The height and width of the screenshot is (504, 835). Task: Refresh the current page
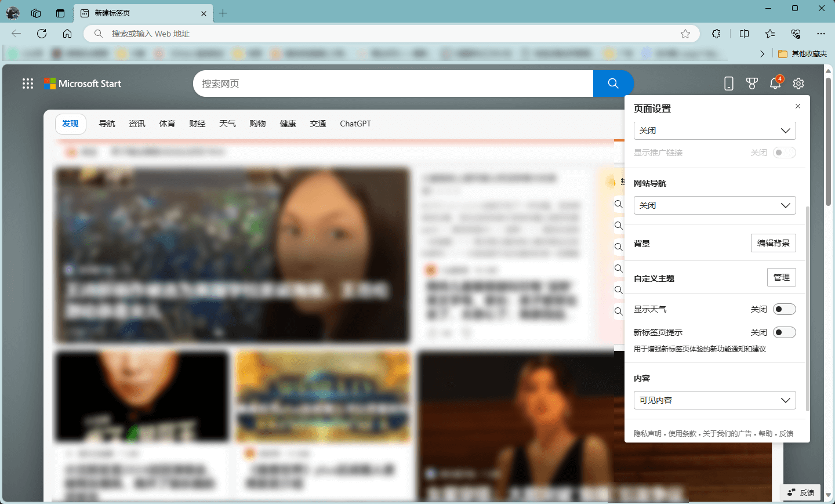click(x=42, y=34)
